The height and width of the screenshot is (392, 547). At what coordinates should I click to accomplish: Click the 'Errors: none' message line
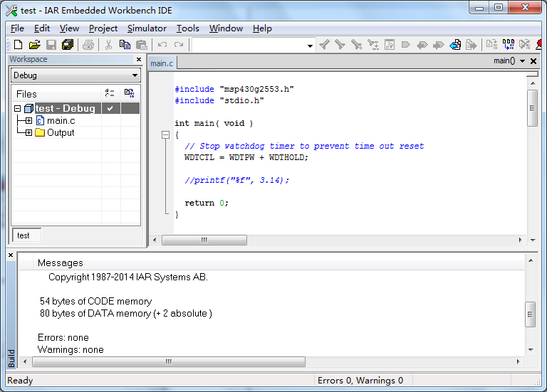point(63,338)
